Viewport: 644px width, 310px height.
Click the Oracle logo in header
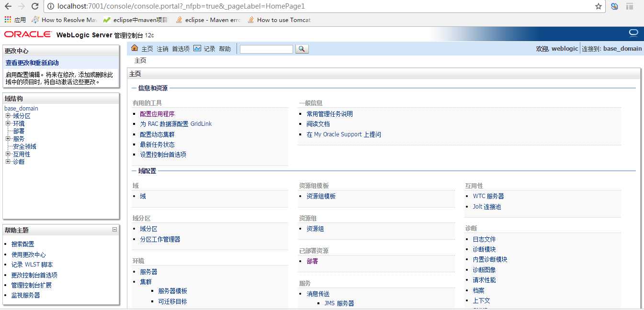coord(28,34)
